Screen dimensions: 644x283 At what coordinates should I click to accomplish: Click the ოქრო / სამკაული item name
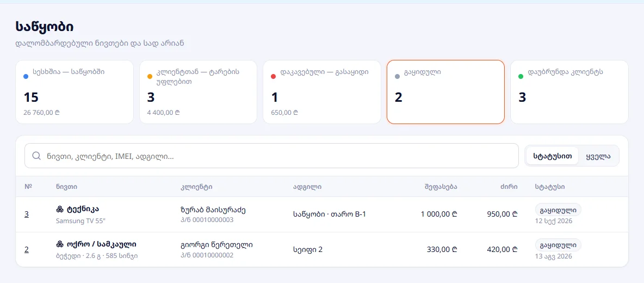pyautogui.click(x=102, y=244)
